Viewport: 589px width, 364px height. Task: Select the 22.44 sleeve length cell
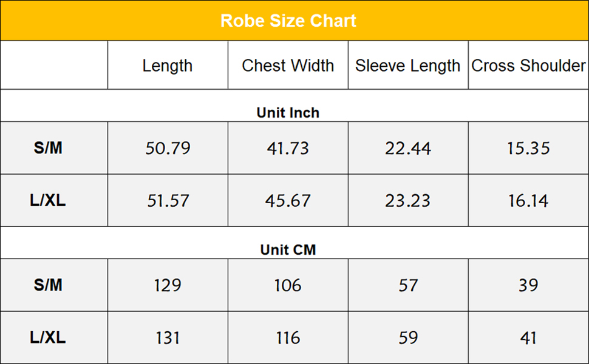click(408, 148)
